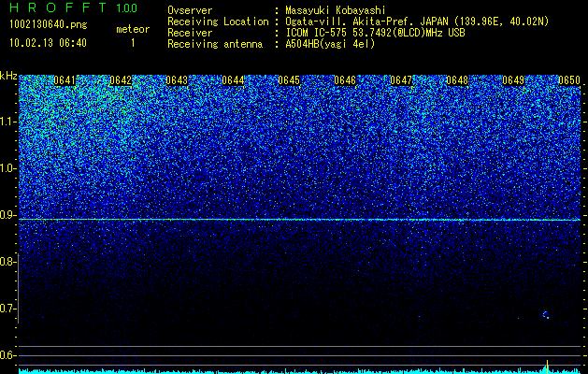The height and width of the screenshot is (374, 588).
Task: Click the 0642 time marker
Action: pos(121,80)
